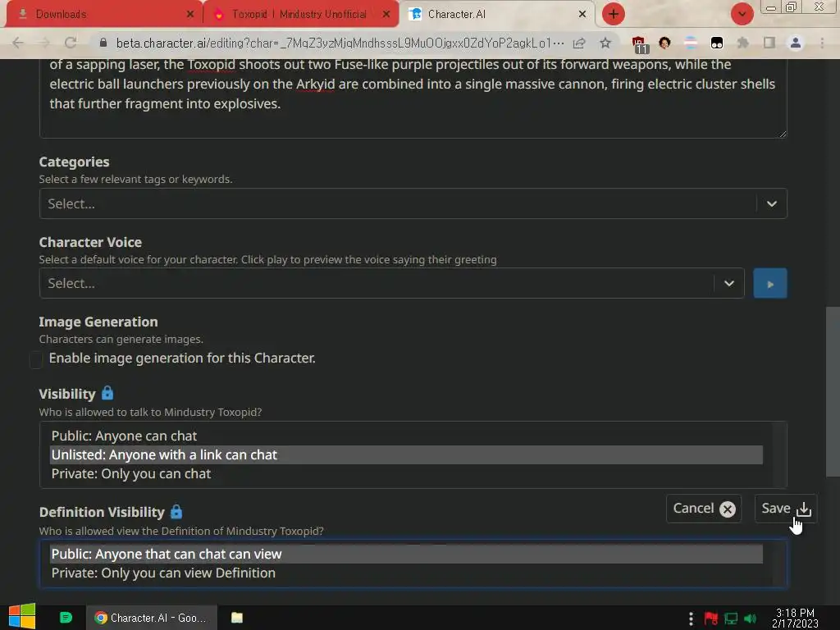The image size is (840, 630).
Task: Click the address bar URL
Action: 340,43
